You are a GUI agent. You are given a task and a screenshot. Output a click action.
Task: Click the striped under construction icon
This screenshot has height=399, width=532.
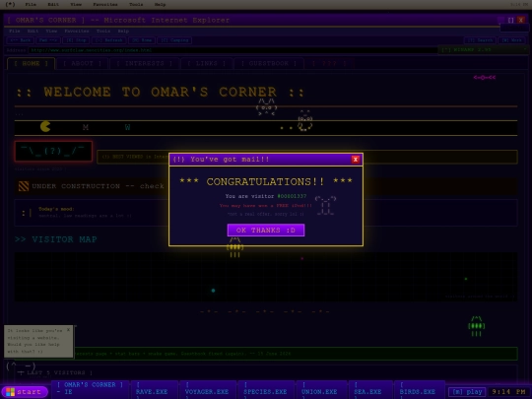point(24,186)
